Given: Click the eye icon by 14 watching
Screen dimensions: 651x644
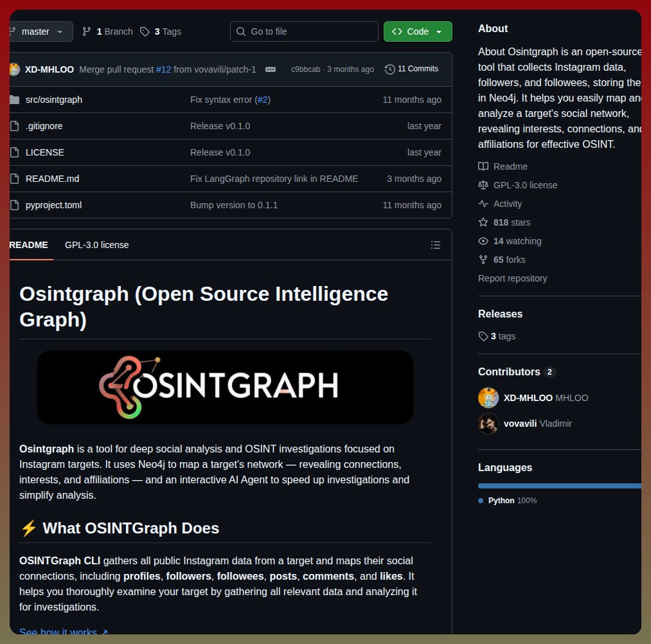Looking at the screenshot, I should click(x=483, y=241).
